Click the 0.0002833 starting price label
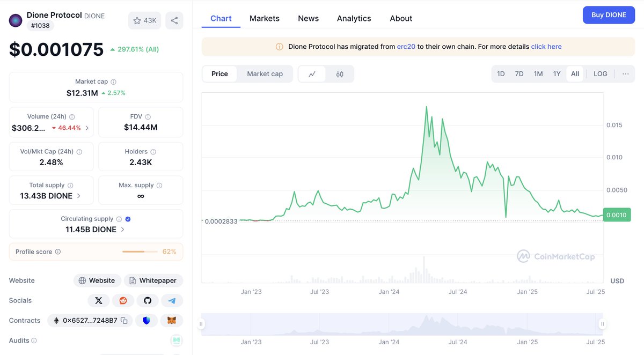The image size is (644, 355). [x=220, y=221]
